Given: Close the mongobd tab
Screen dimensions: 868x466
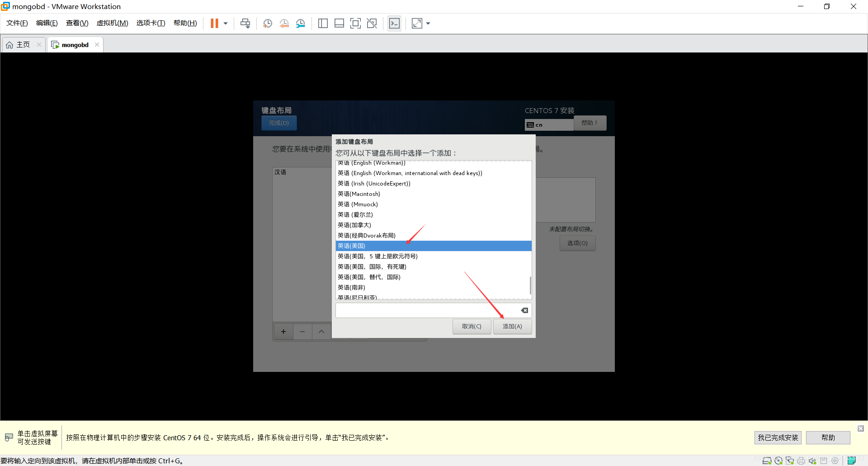Looking at the screenshot, I should pyautogui.click(x=97, y=45).
